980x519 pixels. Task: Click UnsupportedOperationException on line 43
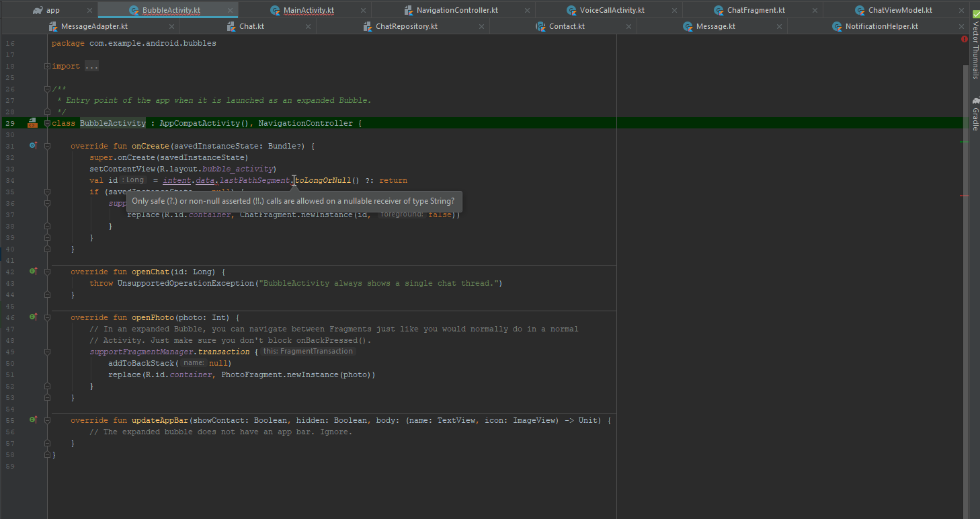(186, 283)
